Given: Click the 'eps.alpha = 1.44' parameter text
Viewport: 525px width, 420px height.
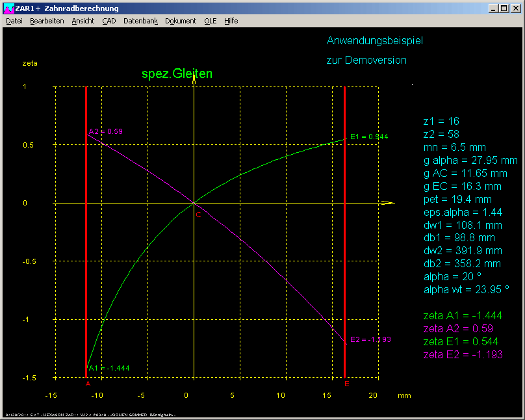Looking at the screenshot, I should tap(463, 212).
